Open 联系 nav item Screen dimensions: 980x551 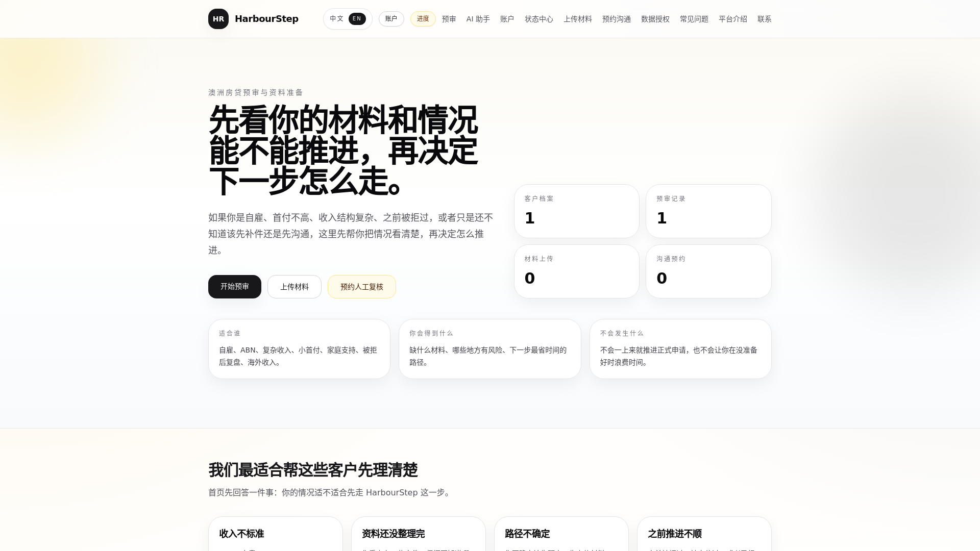point(765,19)
